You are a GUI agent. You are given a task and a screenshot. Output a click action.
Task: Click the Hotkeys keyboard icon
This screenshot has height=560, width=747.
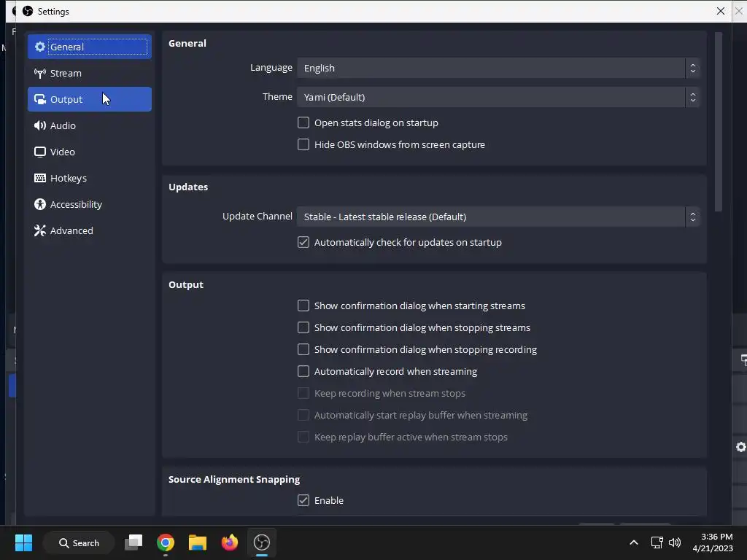coord(40,178)
